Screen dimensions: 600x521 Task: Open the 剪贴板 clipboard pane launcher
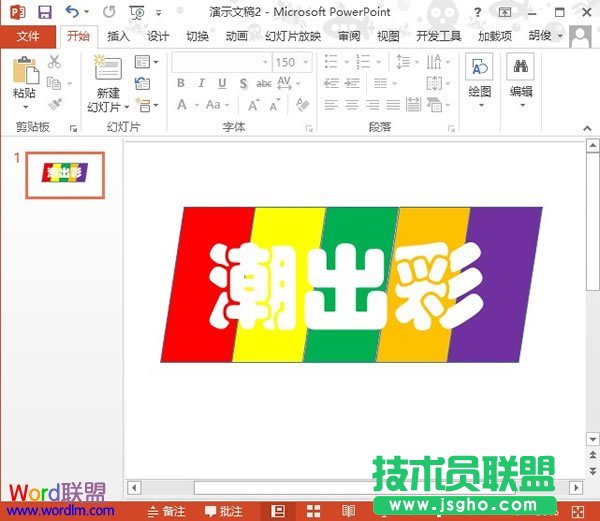click(x=73, y=129)
